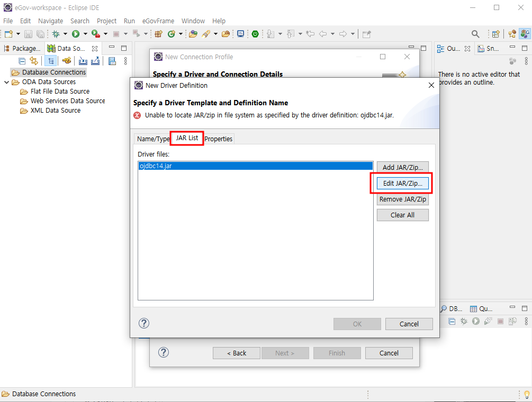Click the New Connection Profile hand icon
Viewport: 532px width, 402px height.
click(x=67, y=61)
